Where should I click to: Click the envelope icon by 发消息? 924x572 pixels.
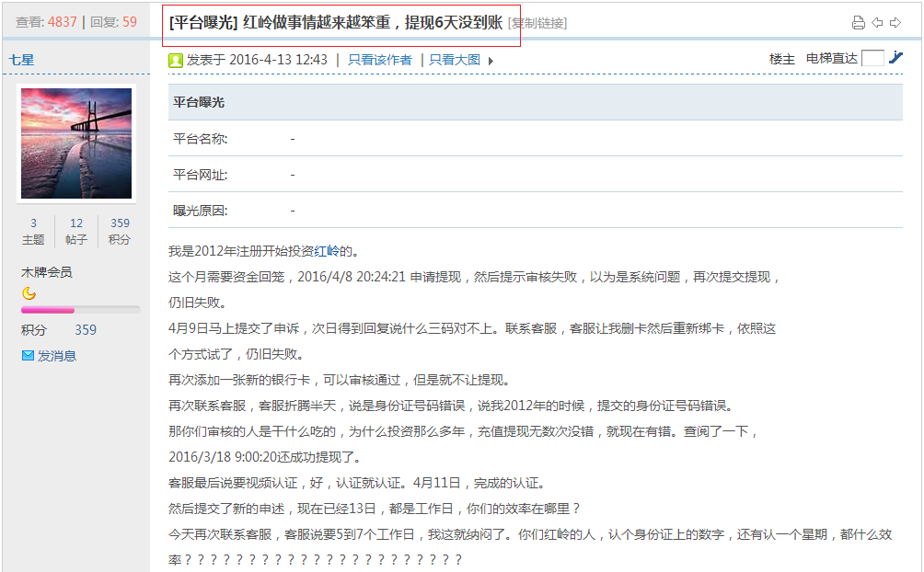pos(28,355)
